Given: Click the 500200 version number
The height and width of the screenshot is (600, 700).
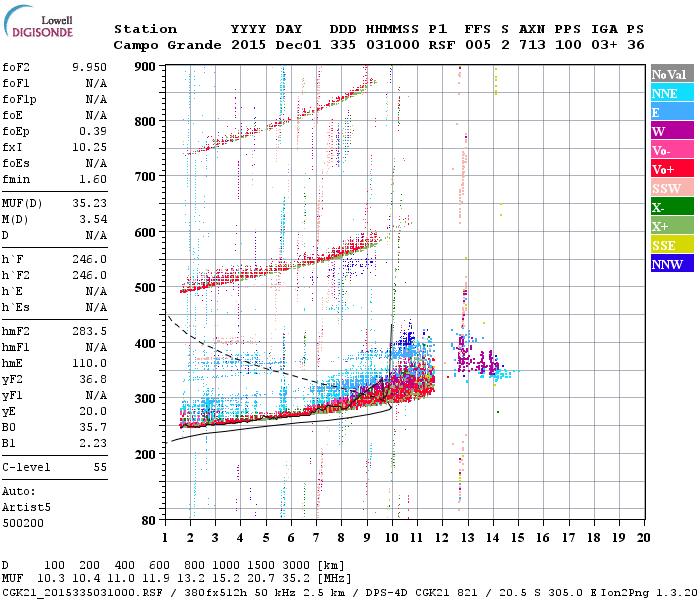Looking at the screenshot, I should tap(23, 523).
